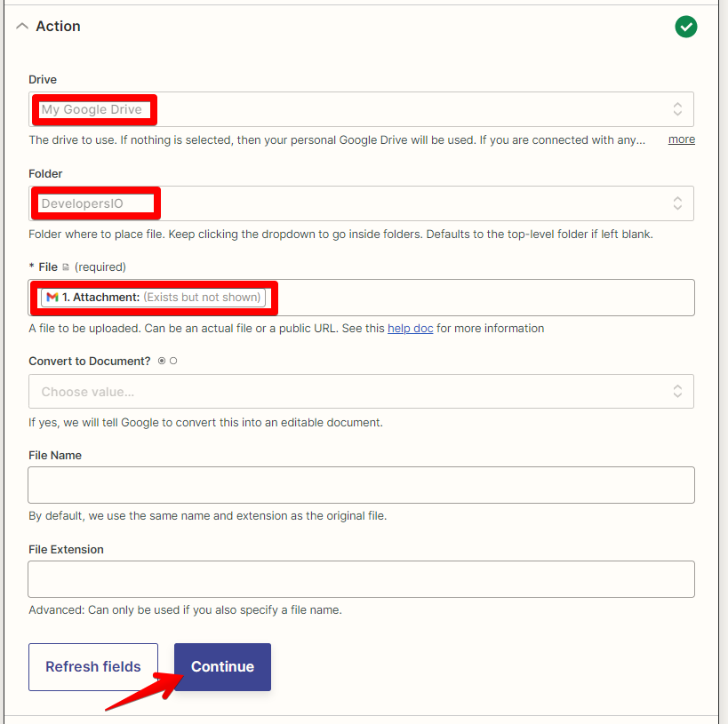
Task: Open the My Google Drive dropdown
Action: tap(356, 108)
